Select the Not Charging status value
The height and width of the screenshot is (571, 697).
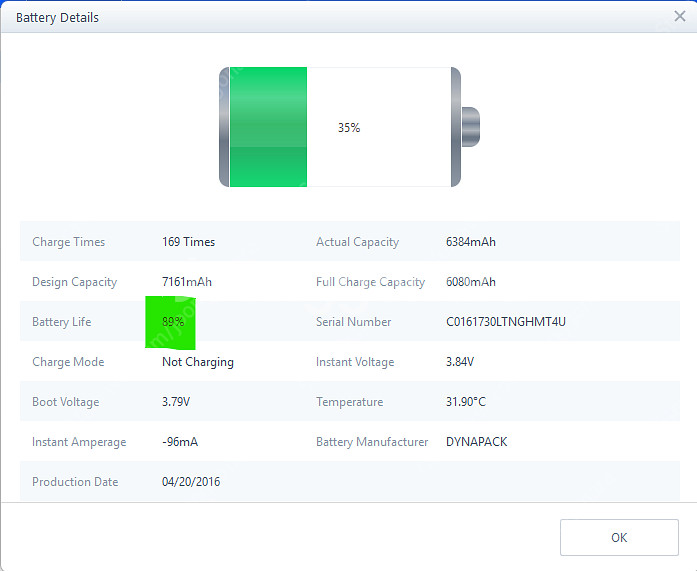pos(198,362)
